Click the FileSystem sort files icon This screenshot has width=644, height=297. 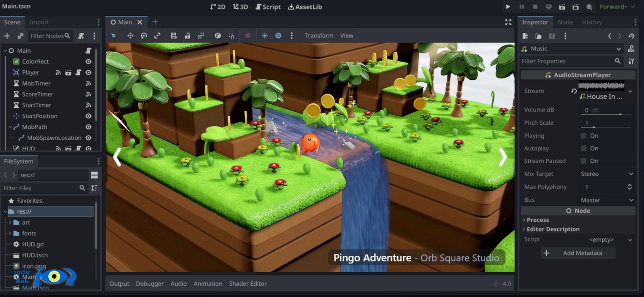pos(94,188)
